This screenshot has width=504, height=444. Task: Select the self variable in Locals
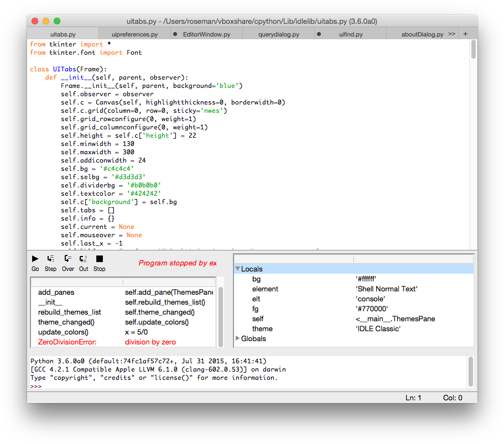[x=258, y=318]
